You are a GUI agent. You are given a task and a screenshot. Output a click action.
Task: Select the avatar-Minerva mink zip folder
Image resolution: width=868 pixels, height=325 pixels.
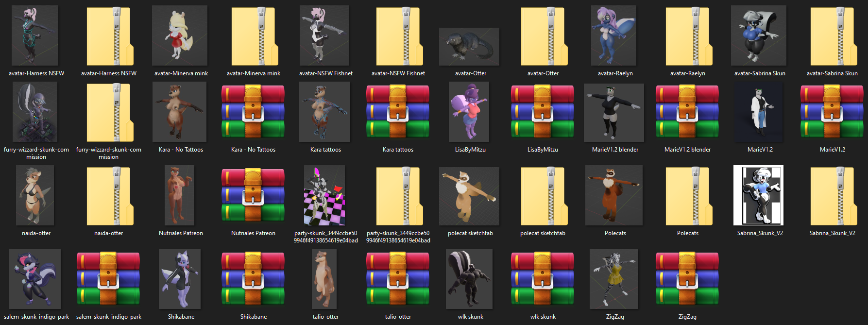coord(254,36)
